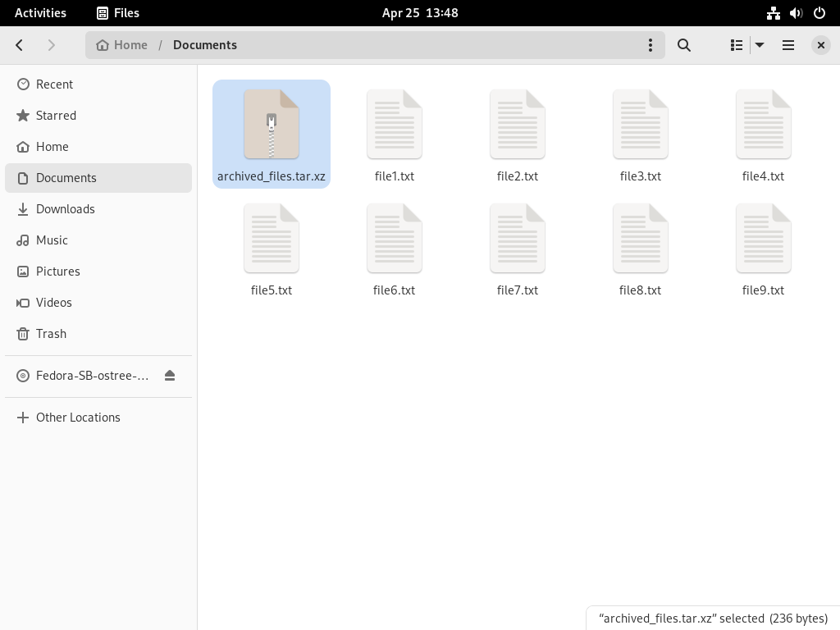Click the file5.txt name label
This screenshot has height=630, width=840.
coord(272,290)
